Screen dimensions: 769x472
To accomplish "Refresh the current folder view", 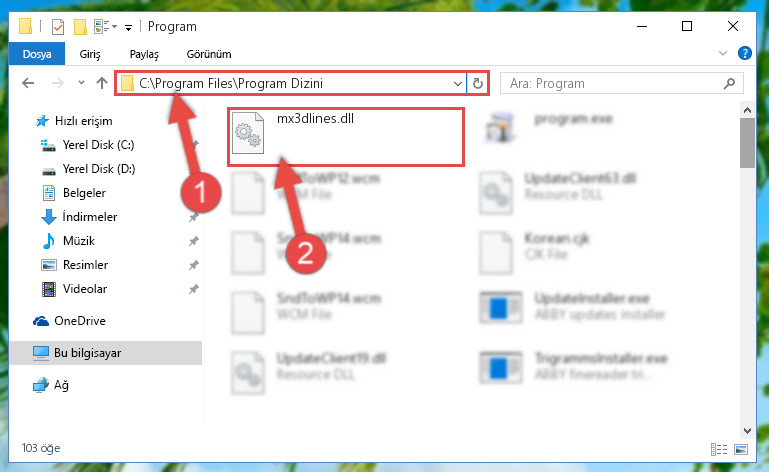I will 478,83.
